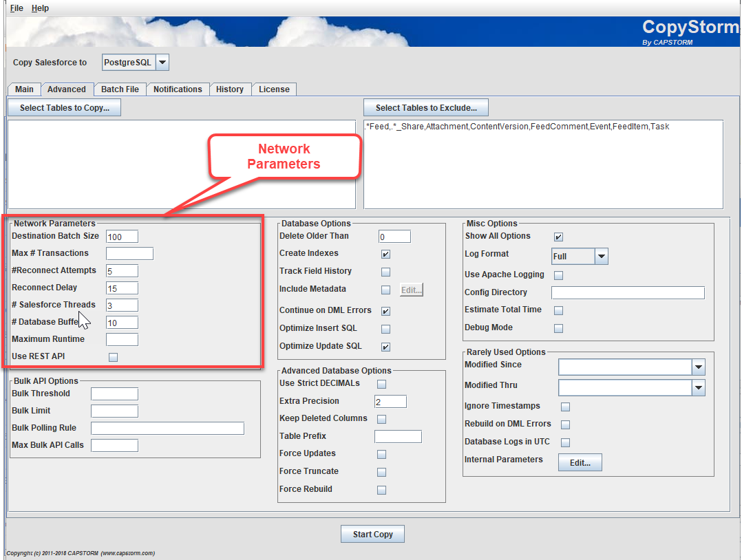Uncheck Create Indexes checkbox
This screenshot has width=742, height=560.
point(385,254)
